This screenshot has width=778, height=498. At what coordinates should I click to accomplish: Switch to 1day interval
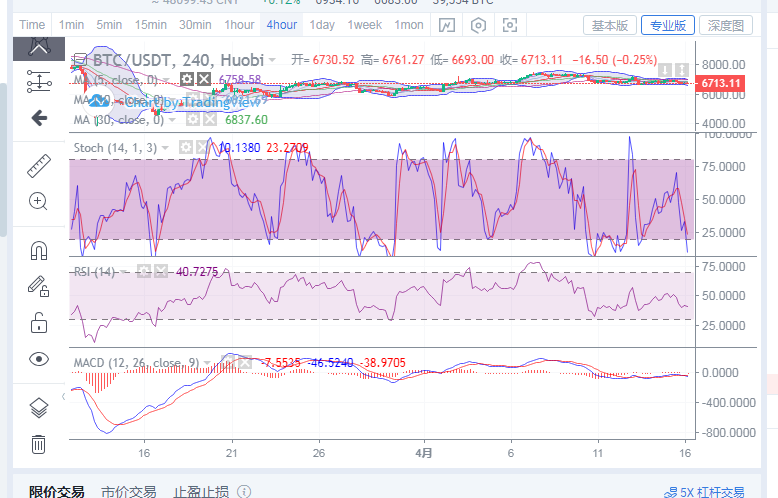[x=322, y=25]
